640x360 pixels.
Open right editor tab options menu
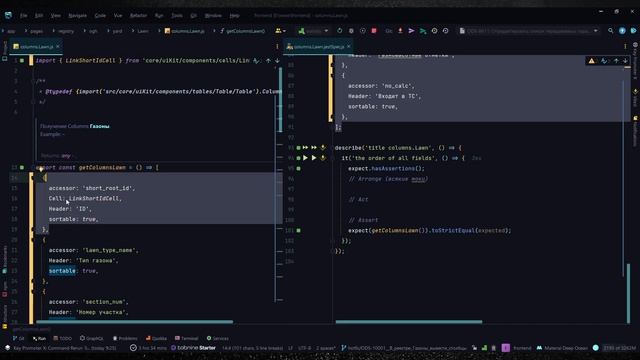(x=625, y=47)
